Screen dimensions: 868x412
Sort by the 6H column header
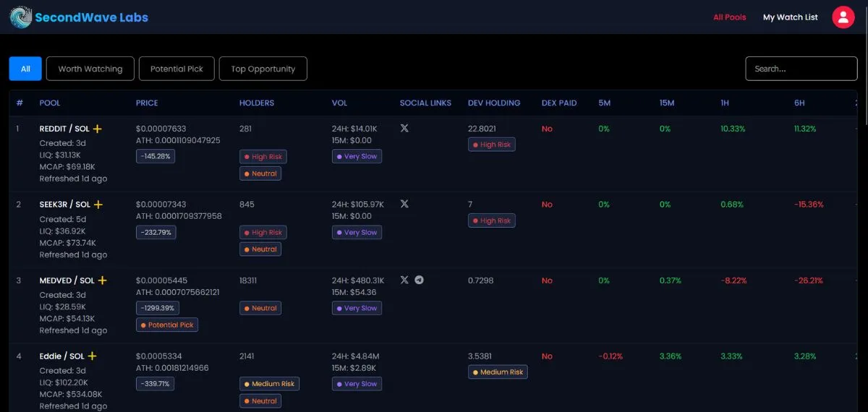pyautogui.click(x=799, y=103)
